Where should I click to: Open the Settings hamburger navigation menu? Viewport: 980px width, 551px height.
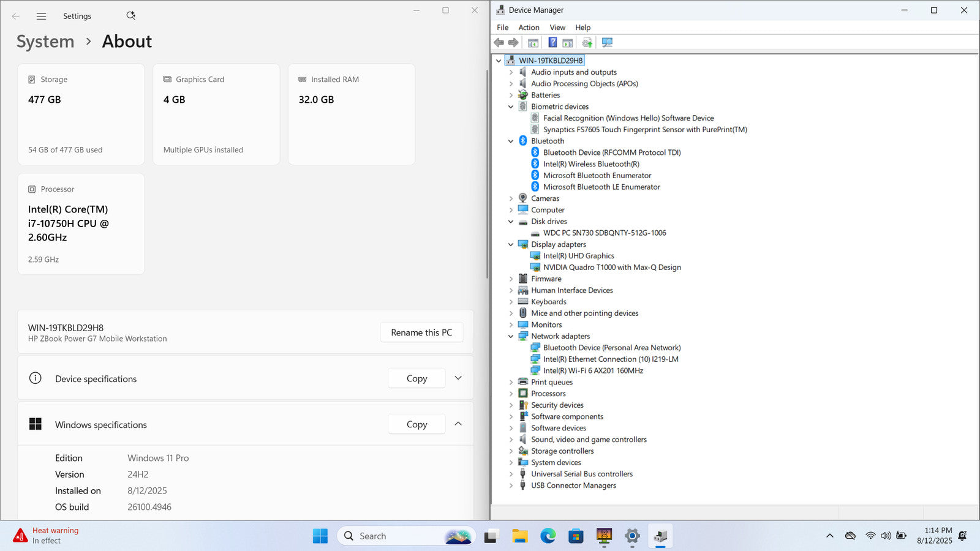click(41, 17)
